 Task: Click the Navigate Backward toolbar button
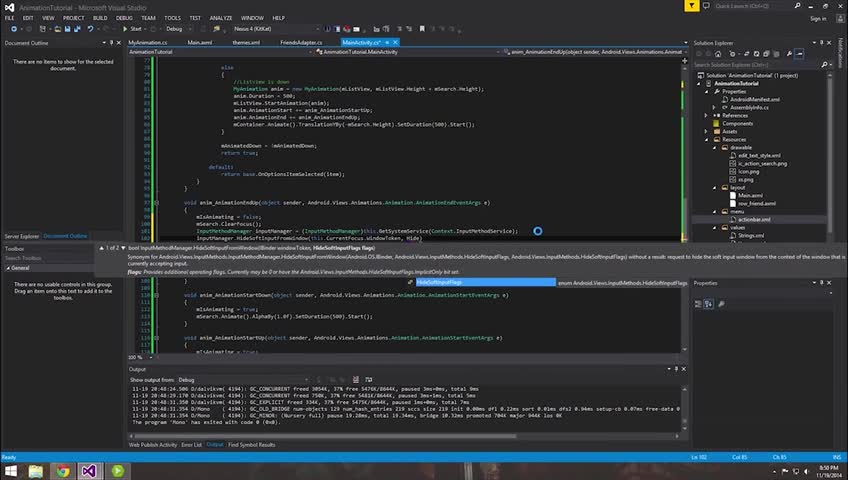(x=14, y=29)
